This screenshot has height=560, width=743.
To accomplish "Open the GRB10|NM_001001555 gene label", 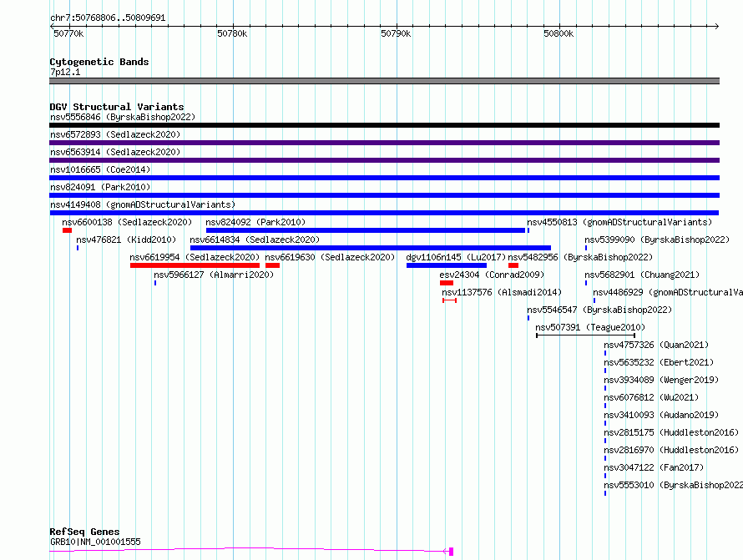I will [x=95, y=542].
